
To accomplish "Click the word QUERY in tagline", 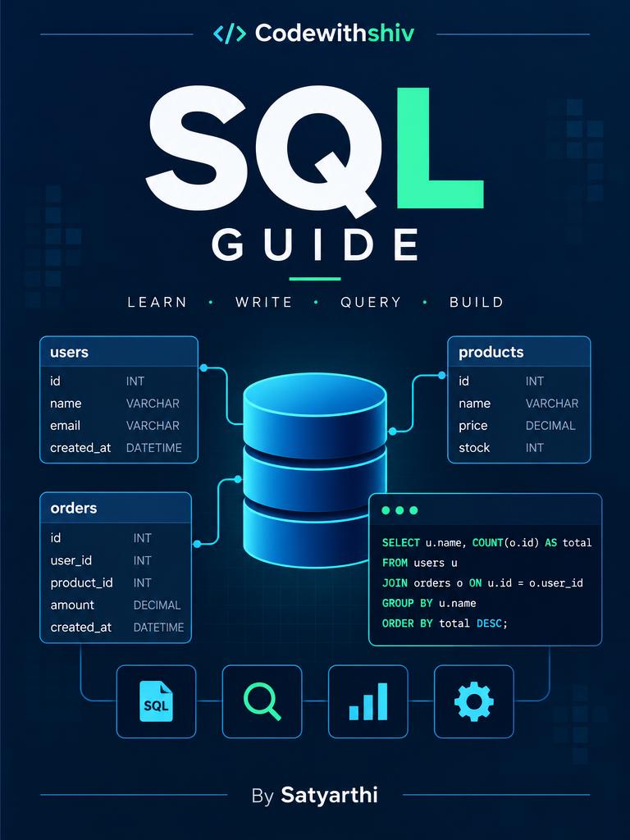I will [x=371, y=302].
